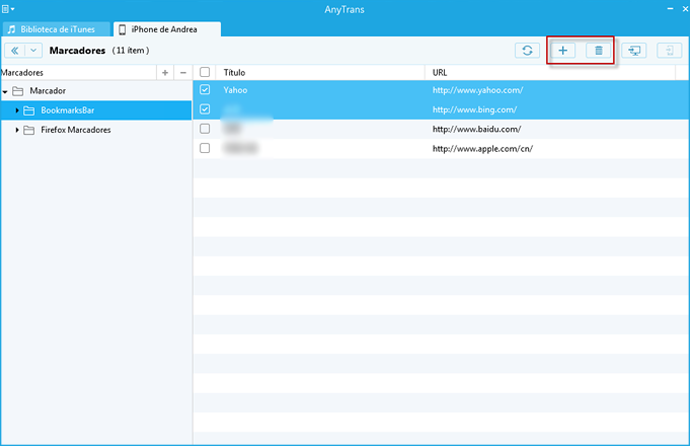This screenshot has width=690, height=446.
Task: Click the trash delete button
Action: (x=598, y=51)
